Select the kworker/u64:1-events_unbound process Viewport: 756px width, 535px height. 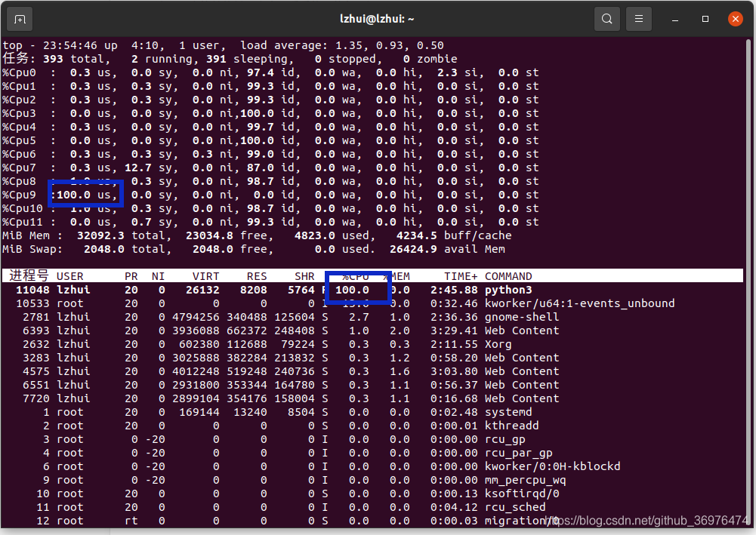click(372, 304)
